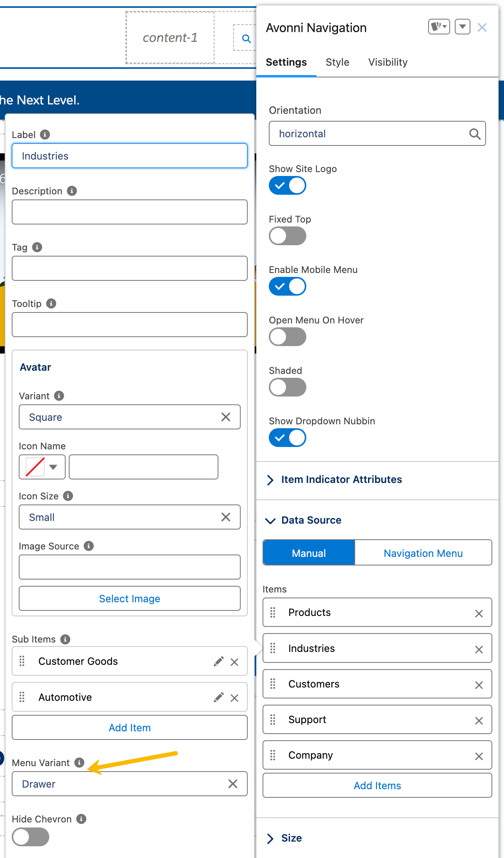Click the Description input field

click(130, 212)
